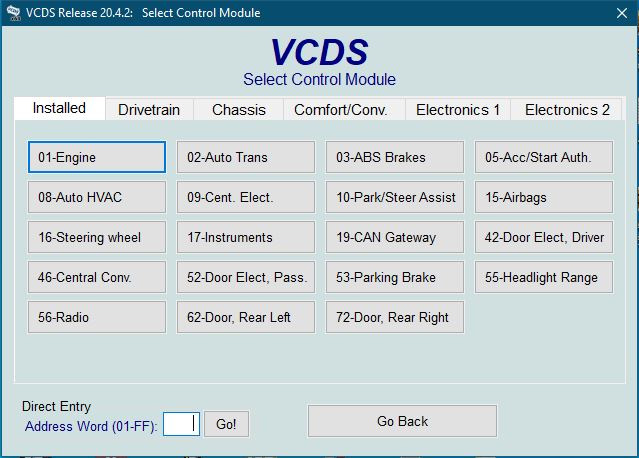Select the 02-Auto Trans module
Screen dimensions: 639x458
246,157
